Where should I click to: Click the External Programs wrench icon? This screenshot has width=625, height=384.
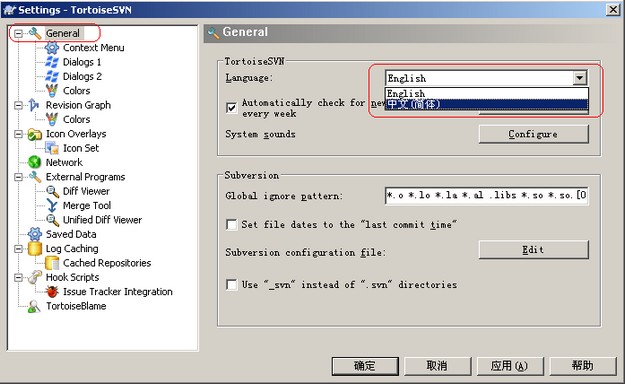35,177
